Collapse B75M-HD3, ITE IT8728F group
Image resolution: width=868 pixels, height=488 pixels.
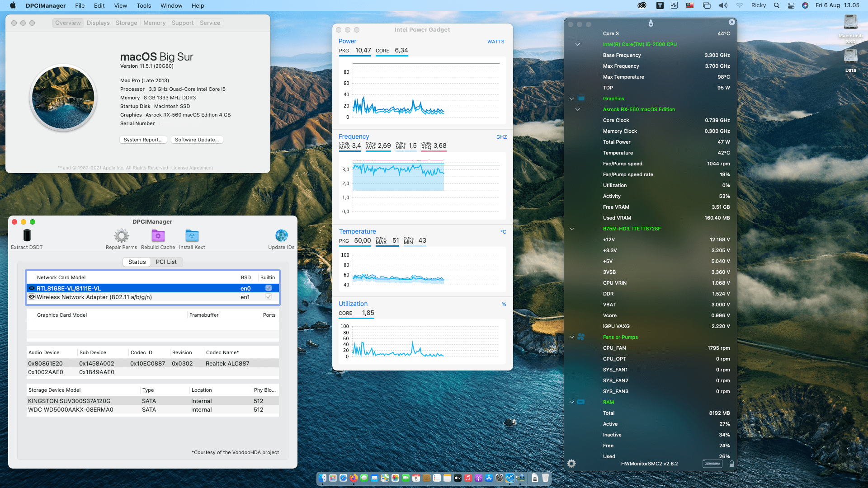(x=572, y=229)
